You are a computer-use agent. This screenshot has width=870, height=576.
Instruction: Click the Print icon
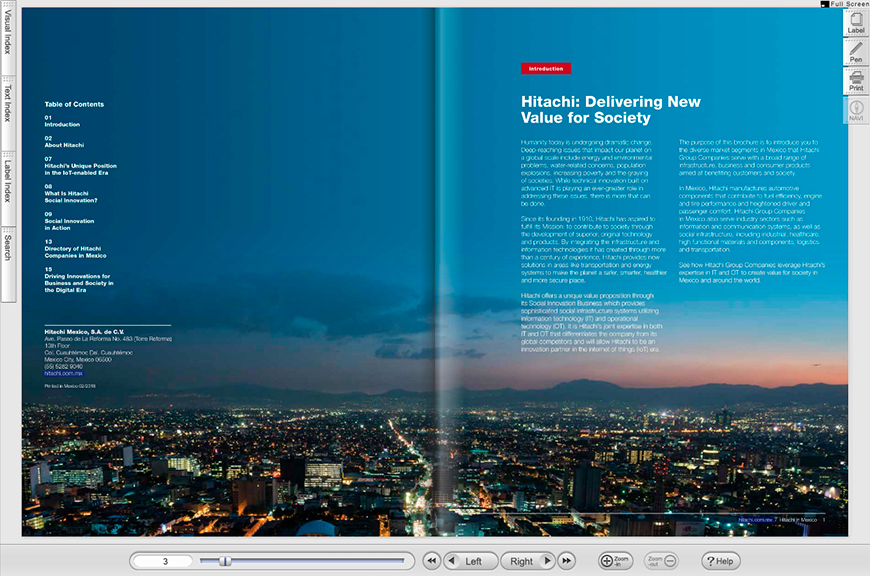pos(856,81)
